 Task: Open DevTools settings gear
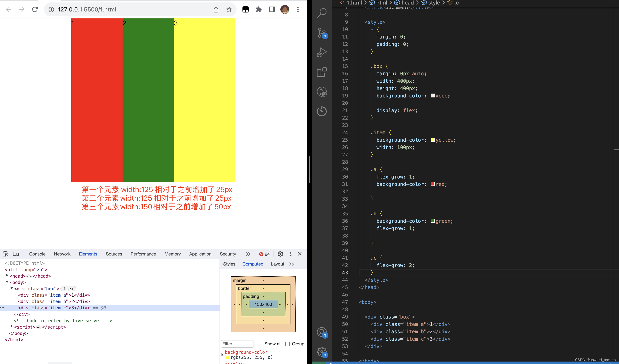pyautogui.click(x=280, y=254)
